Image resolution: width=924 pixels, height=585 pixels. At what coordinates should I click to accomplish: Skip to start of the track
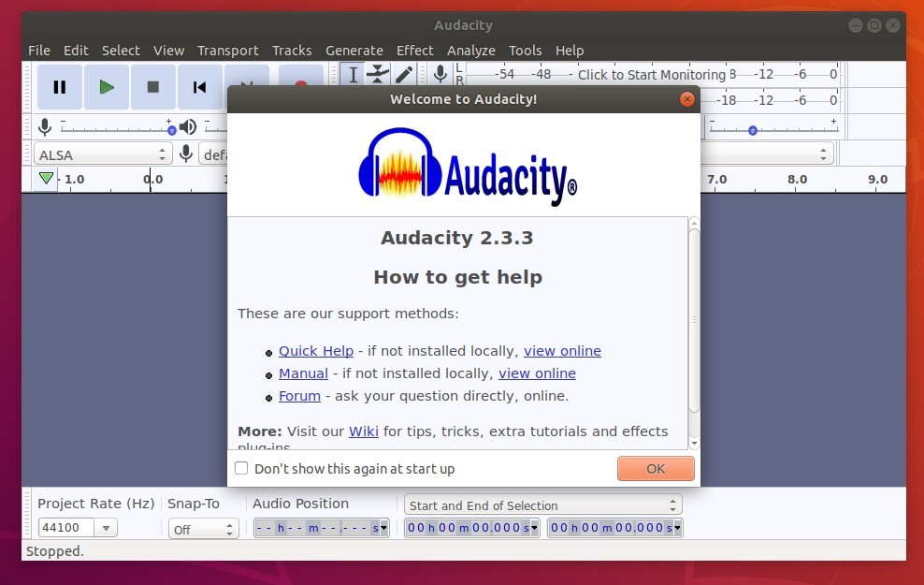tap(200, 87)
